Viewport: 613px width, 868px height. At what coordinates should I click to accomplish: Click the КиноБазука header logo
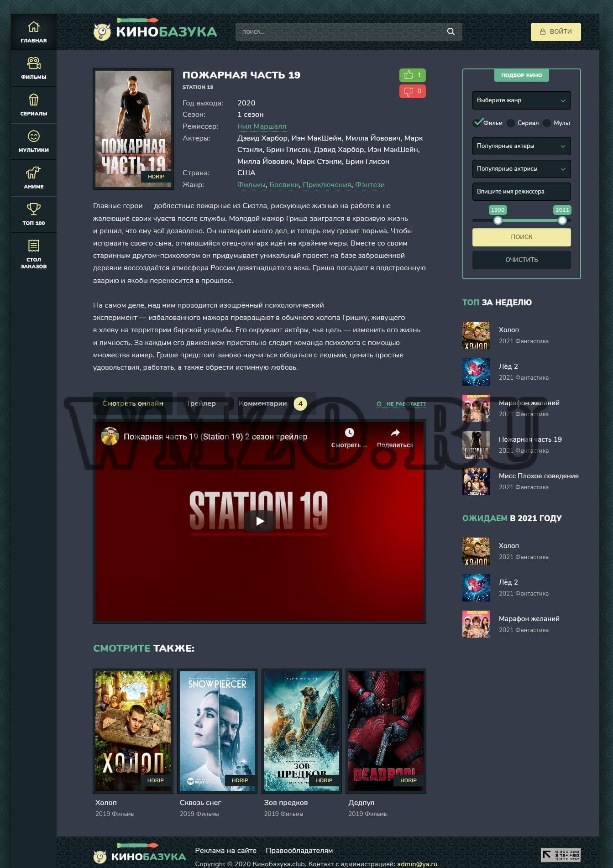(155, 31)
